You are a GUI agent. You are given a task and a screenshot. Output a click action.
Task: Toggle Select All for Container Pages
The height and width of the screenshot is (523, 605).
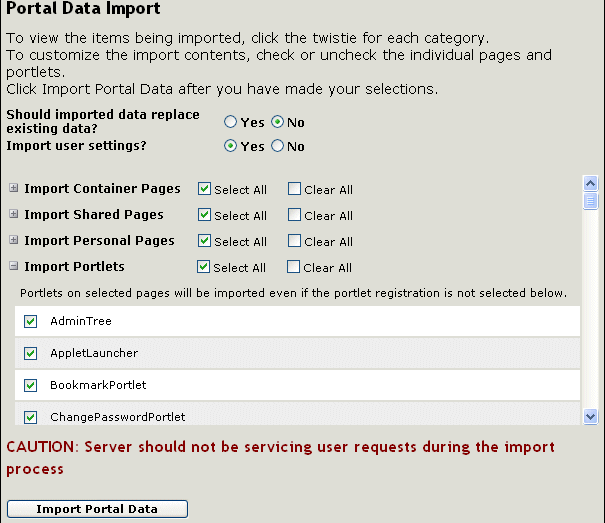(204, 188)
